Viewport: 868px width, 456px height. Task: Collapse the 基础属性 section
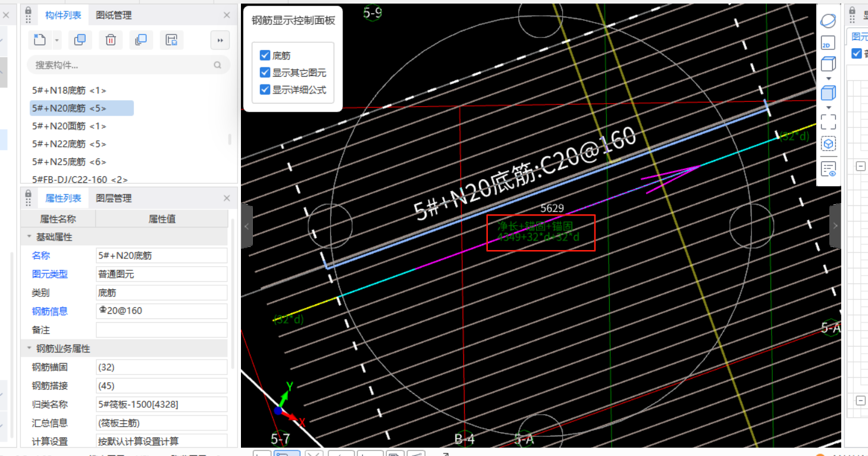point(29,237)
